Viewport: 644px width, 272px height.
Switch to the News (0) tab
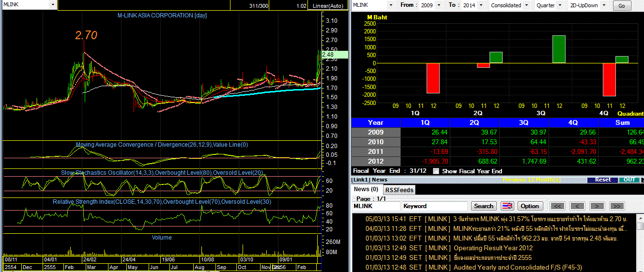pos(366,189)
